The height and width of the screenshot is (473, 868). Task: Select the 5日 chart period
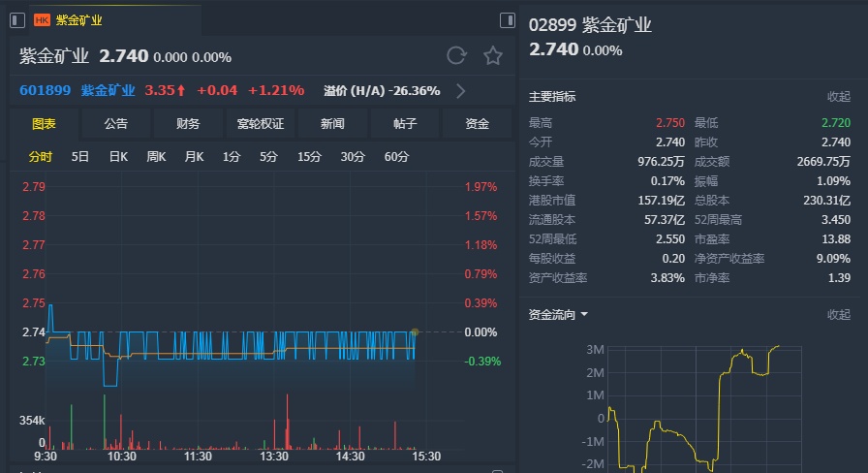pos(80,157)
